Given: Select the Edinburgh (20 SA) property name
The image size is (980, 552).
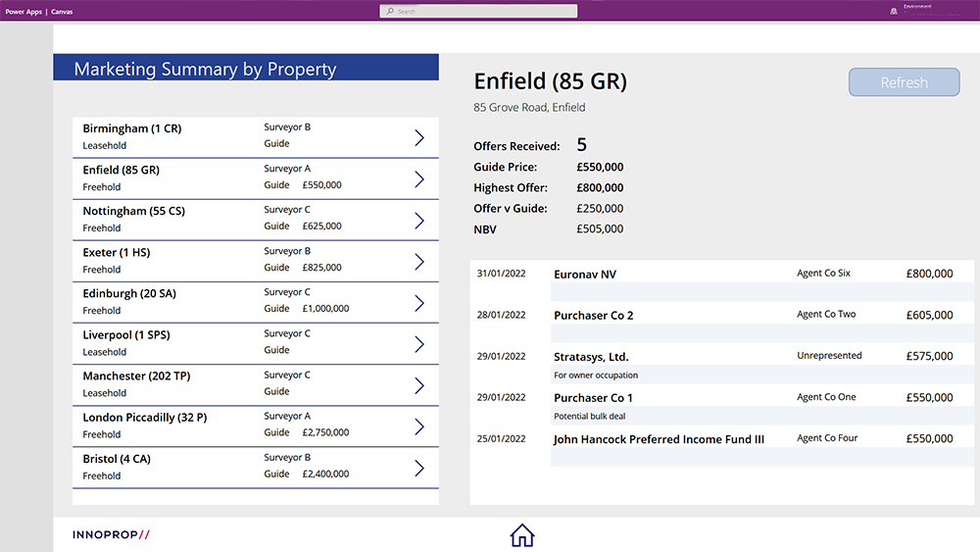Looking at the screenshot, I should click(129, 293).
